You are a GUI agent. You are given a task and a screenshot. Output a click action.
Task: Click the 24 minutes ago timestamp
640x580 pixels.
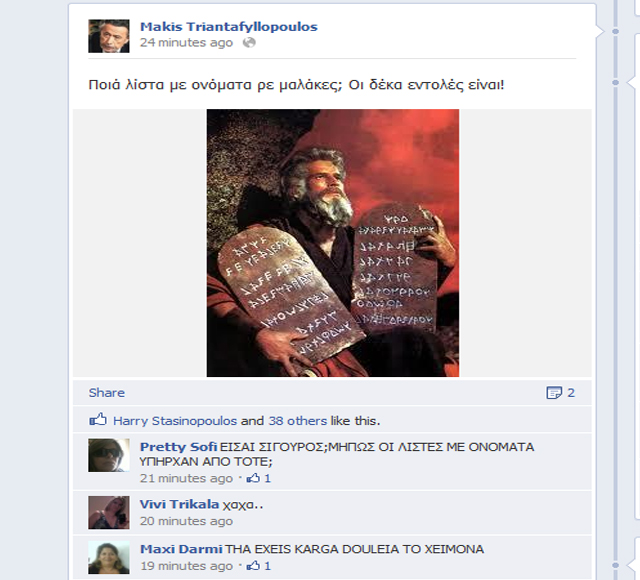pos(186,42)
